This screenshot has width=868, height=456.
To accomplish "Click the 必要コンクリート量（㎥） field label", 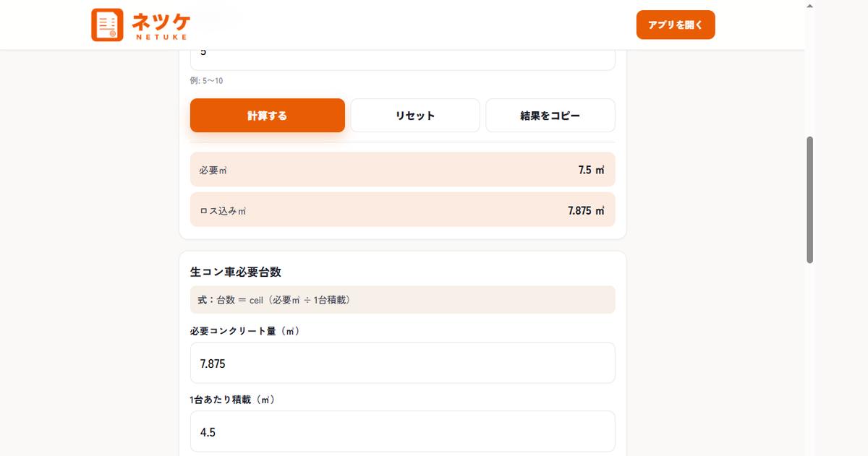I will pos(244,331).
